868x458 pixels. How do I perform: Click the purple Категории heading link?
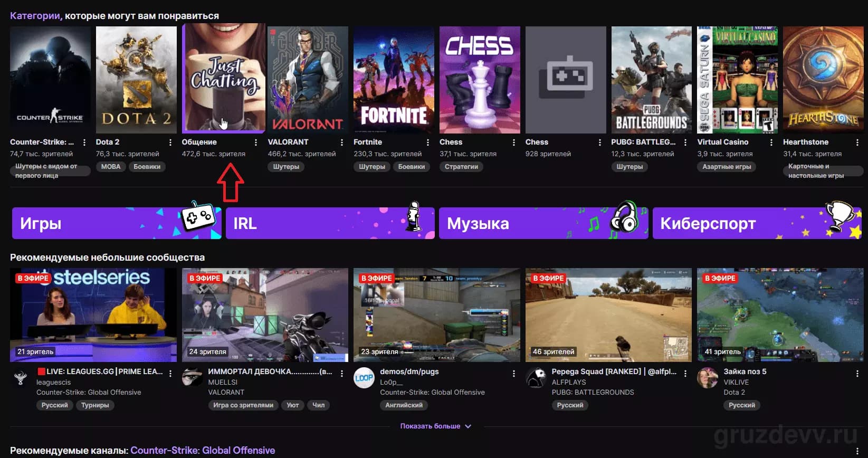35,16
